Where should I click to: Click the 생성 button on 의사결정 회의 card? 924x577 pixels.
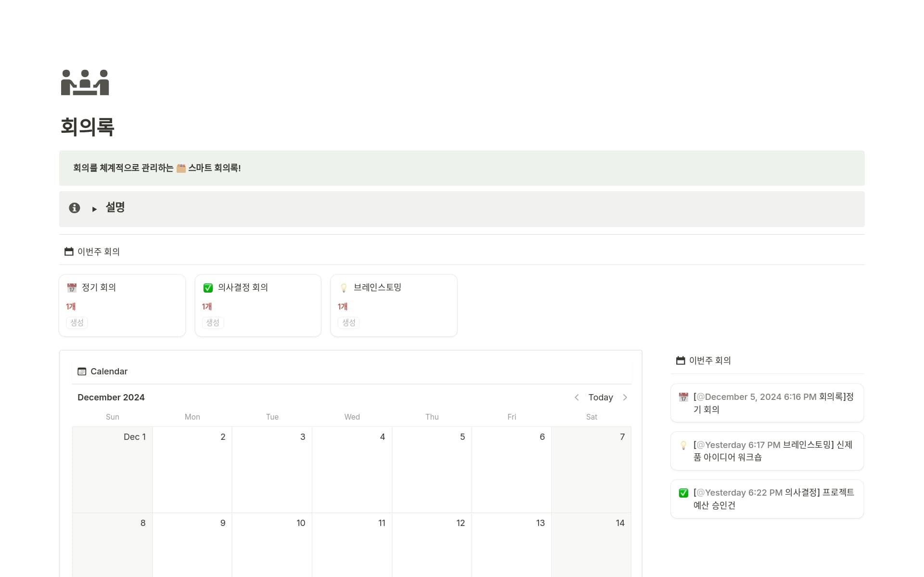pyautogui.click(x=213, y=322)
